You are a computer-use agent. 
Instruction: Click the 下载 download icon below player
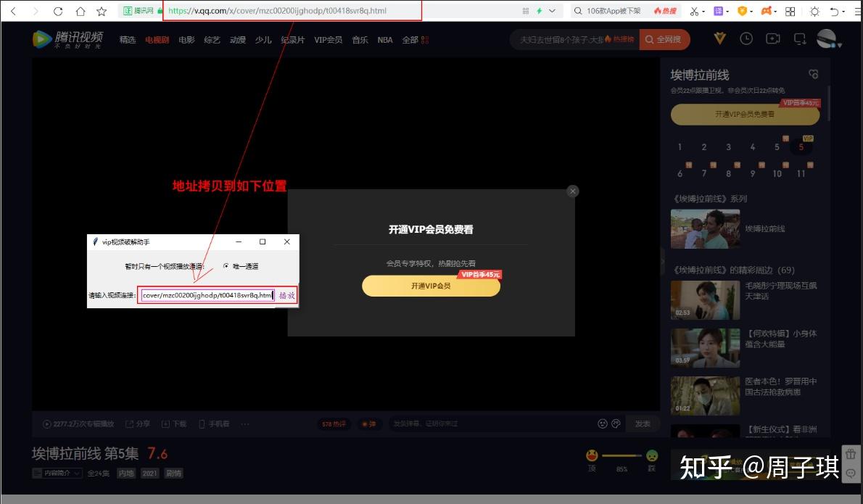(174, 424)
